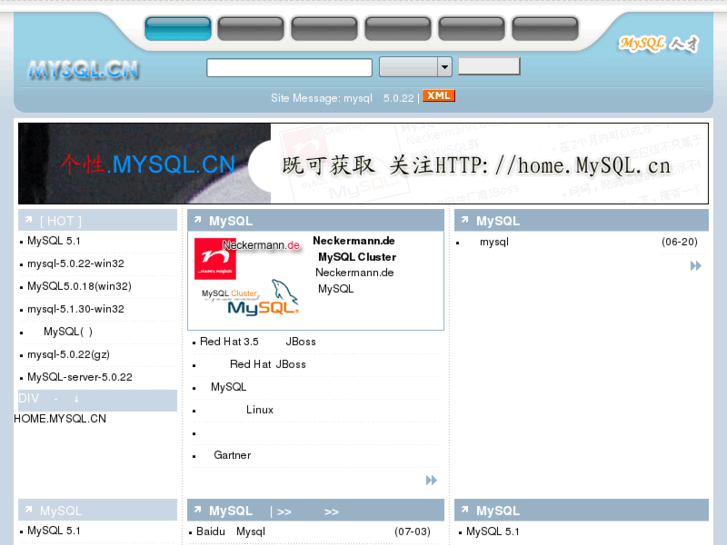This screenshot has height=545, width=727.
Task: Open Red Hat 3.5 JBoss news item
Action: click(x=258, y=341)
